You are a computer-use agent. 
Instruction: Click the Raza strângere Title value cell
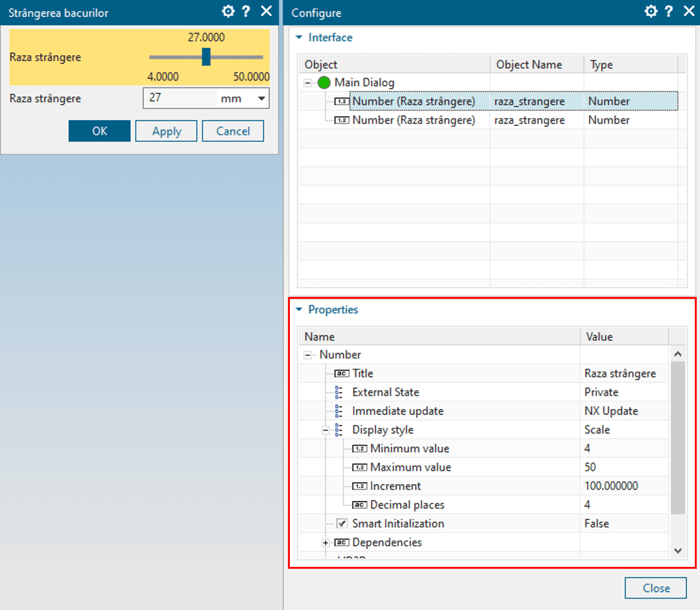pos(625,373)
